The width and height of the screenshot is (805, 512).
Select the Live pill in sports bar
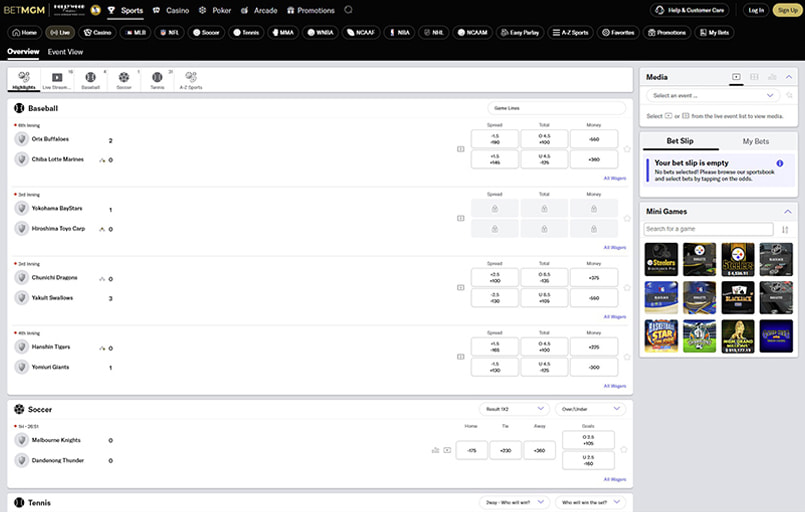click(60, 32)
